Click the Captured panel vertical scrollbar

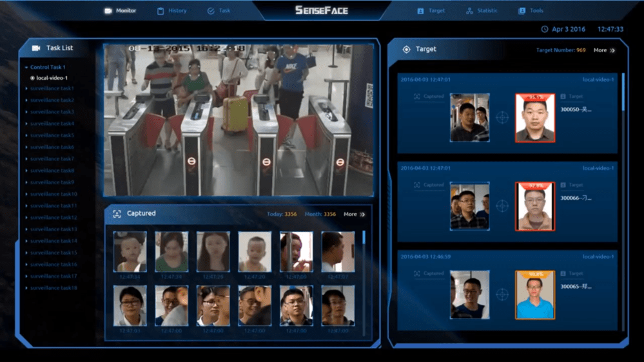pyautogui.click(x=364, y=238)
